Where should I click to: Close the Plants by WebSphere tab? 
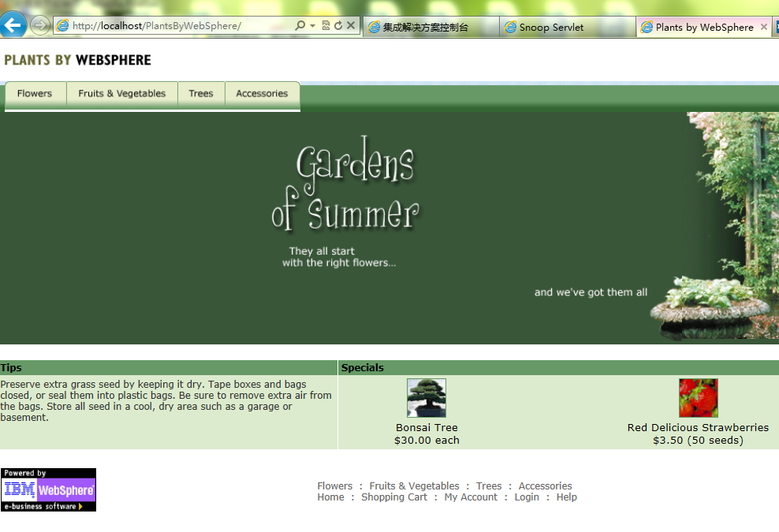tap(764, 27)
